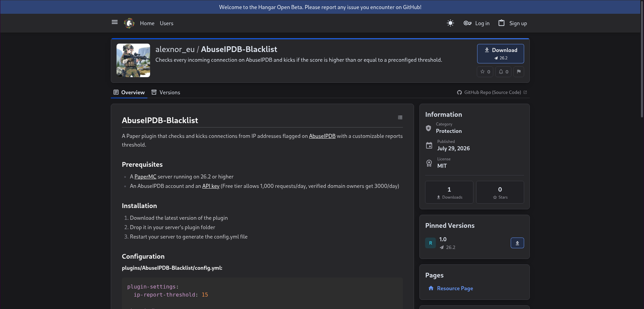Screen dimensions: 644x309
Task: Click the Prerequisites heading
Action: coord(142,164)
